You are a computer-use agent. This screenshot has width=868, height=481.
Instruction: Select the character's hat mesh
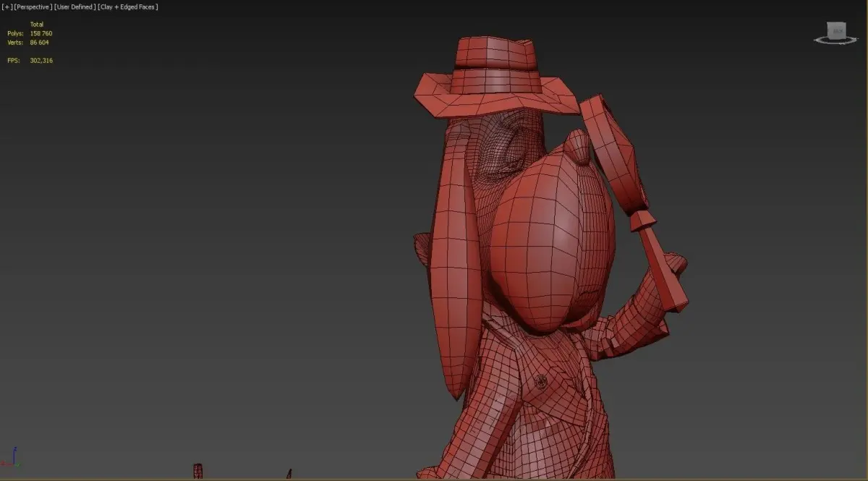pos(497,77)
